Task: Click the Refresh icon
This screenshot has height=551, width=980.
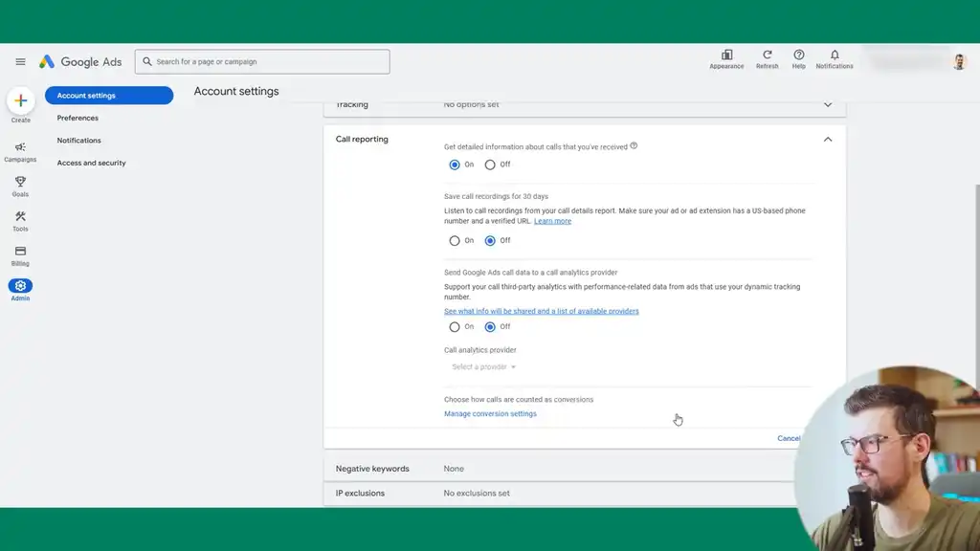Action: (767, 55)
